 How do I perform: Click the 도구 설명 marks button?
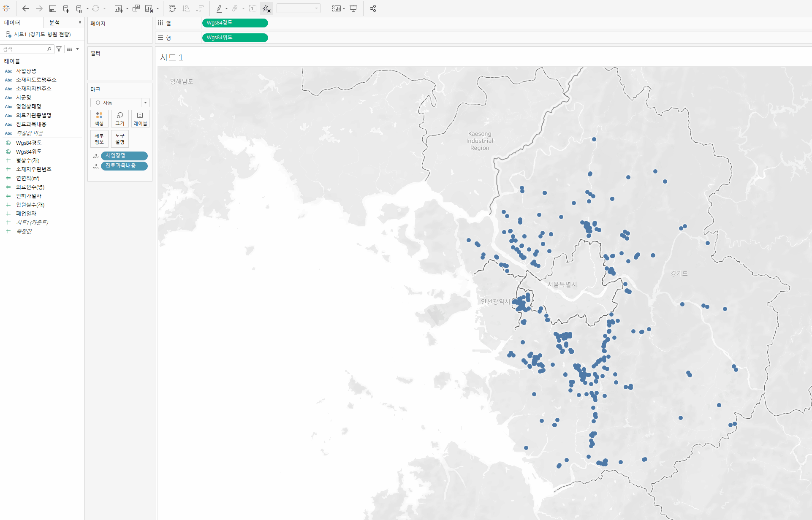120,139
